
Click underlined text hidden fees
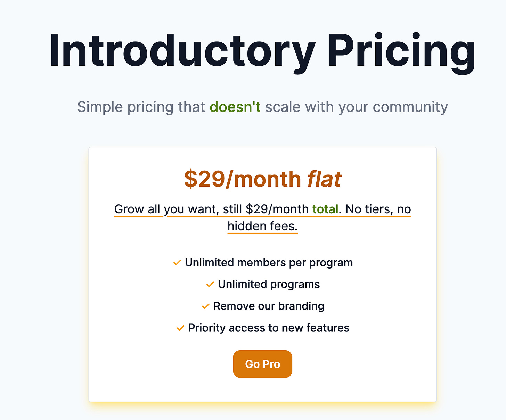pos(262,226)
